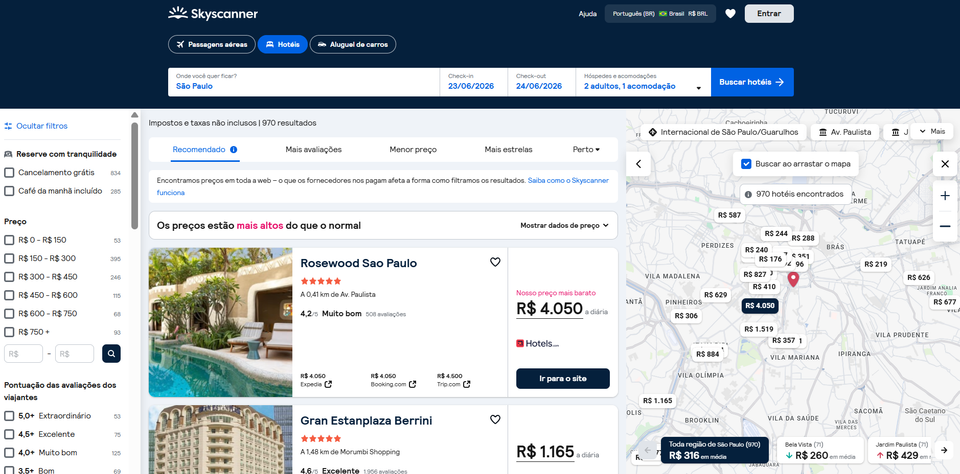Select the R$ 1.165 map price marker
The height and width of the screenshot is (474, 960).
coord(658,401)
